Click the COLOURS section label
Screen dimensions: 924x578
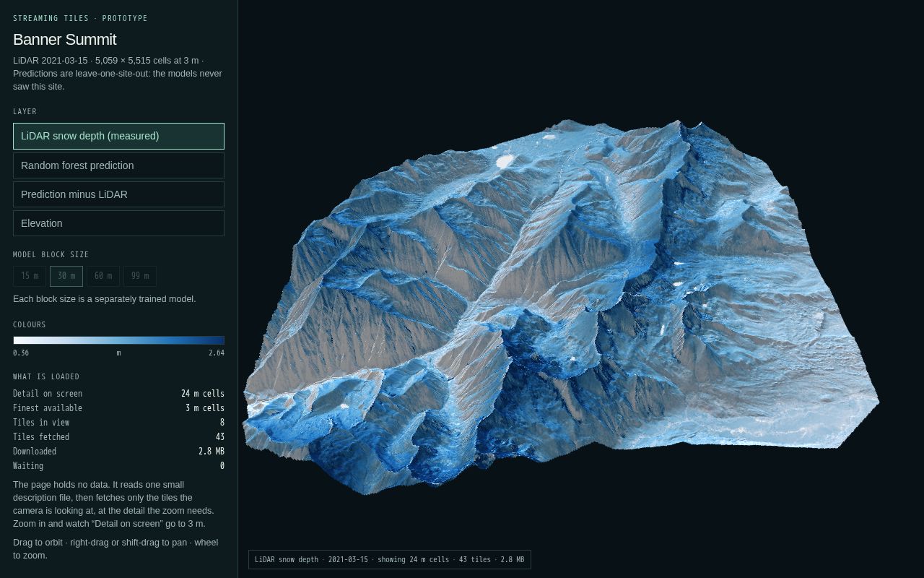(x=30, y=324)
